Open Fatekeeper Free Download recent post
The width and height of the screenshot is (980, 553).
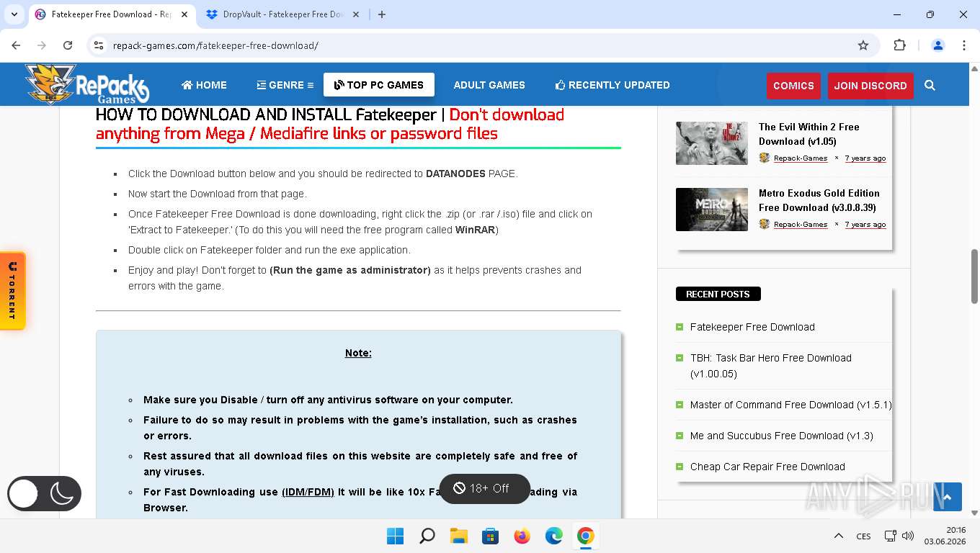[x=752, y=327]
